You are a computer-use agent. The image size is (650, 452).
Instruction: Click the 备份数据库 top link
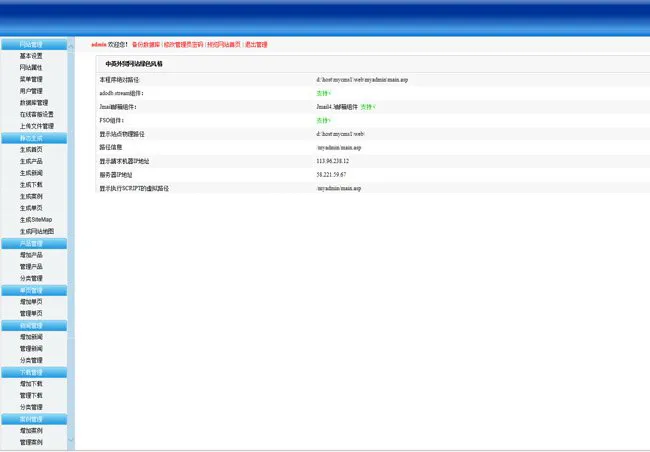point(146,45)
